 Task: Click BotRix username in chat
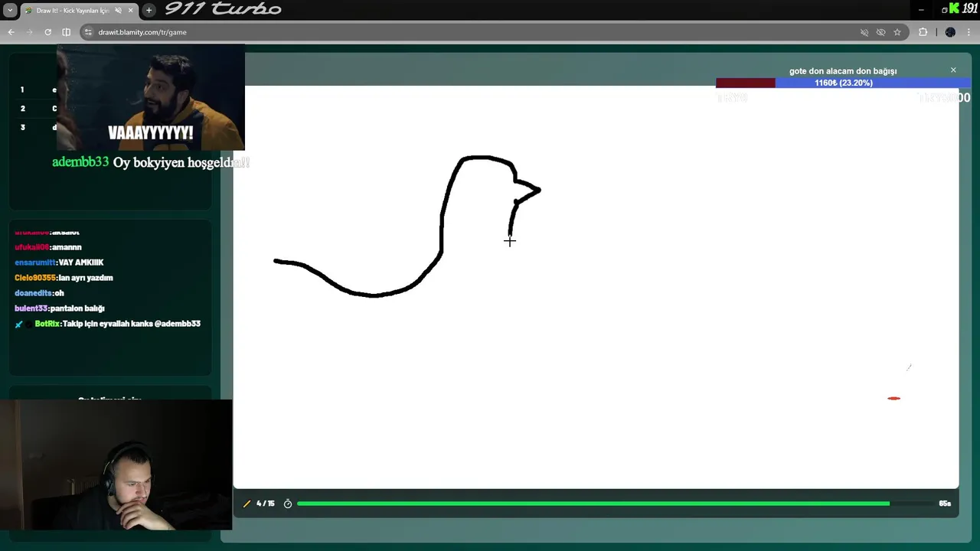coord(47,324)
